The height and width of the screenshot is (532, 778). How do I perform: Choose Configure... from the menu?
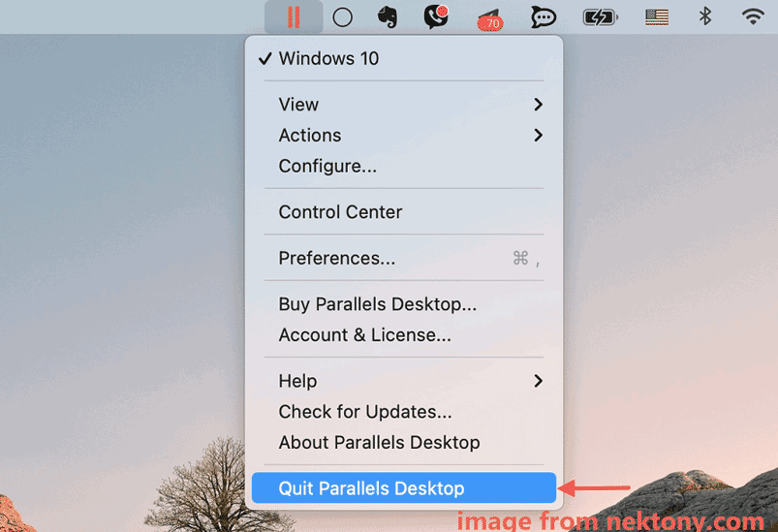pos(404,166)
